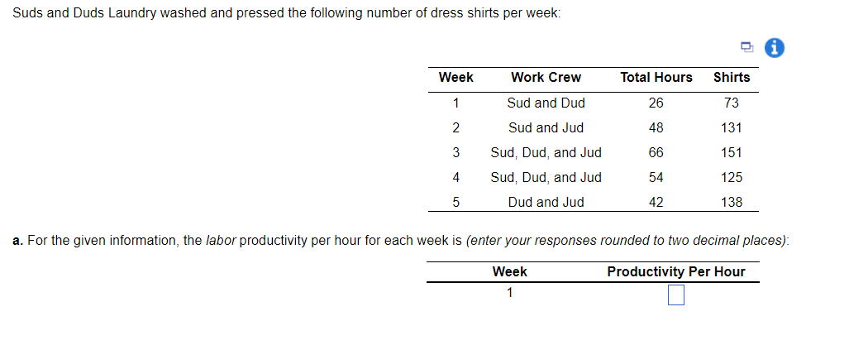Click the 131 shirts value

[732, 128]
